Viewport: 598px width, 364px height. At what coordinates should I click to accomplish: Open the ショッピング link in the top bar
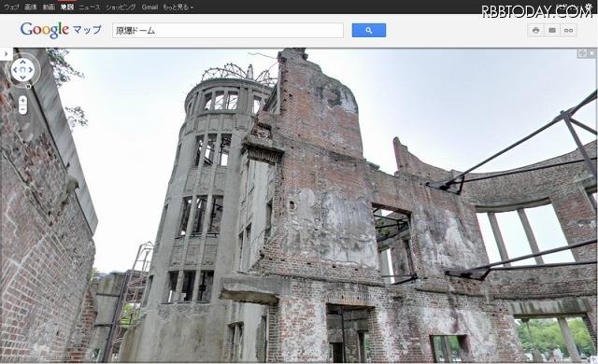coord(121,7)
